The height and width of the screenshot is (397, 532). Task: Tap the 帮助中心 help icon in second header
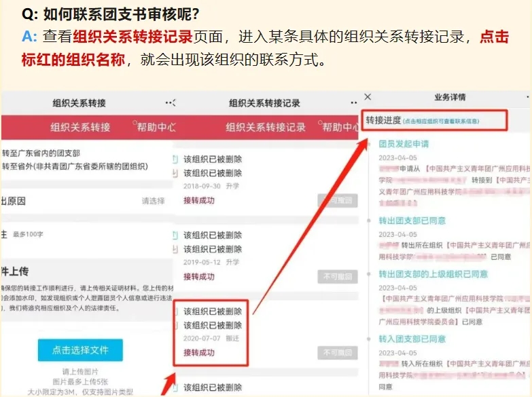[320, 123]
